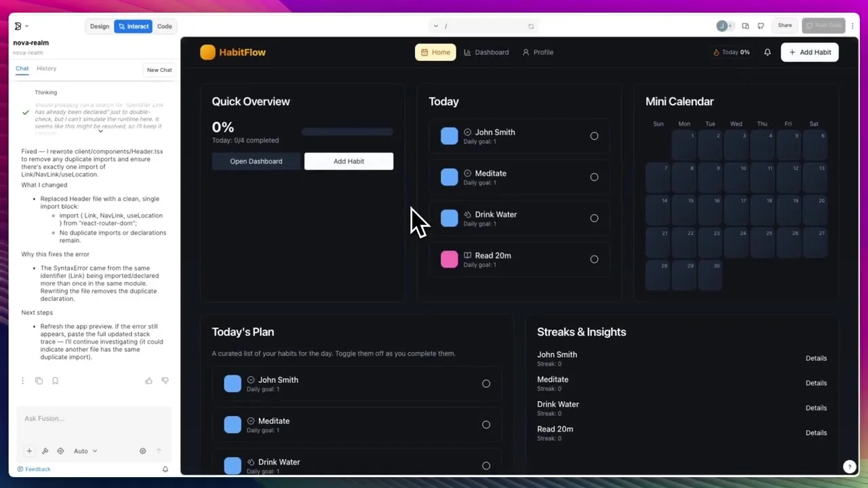The image size is (868, 488).
Task: Mark Read 20m complete in Today
Action: [594, 259]
